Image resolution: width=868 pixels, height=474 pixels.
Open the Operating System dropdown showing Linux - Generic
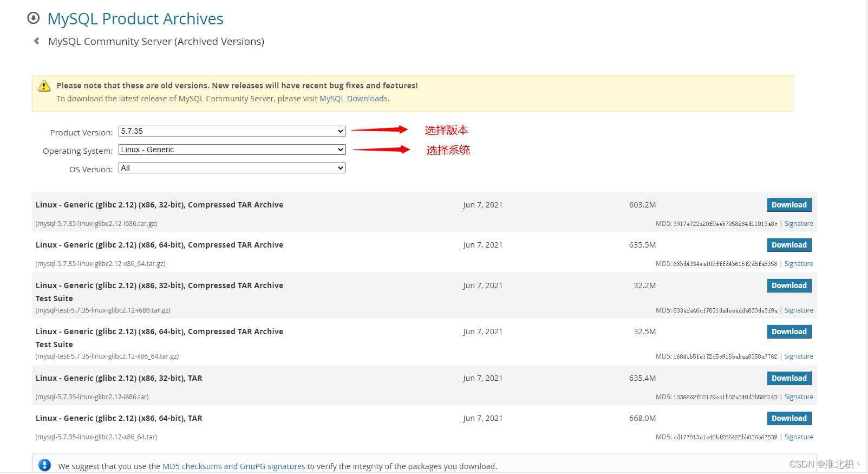click(x=232, y=150)
